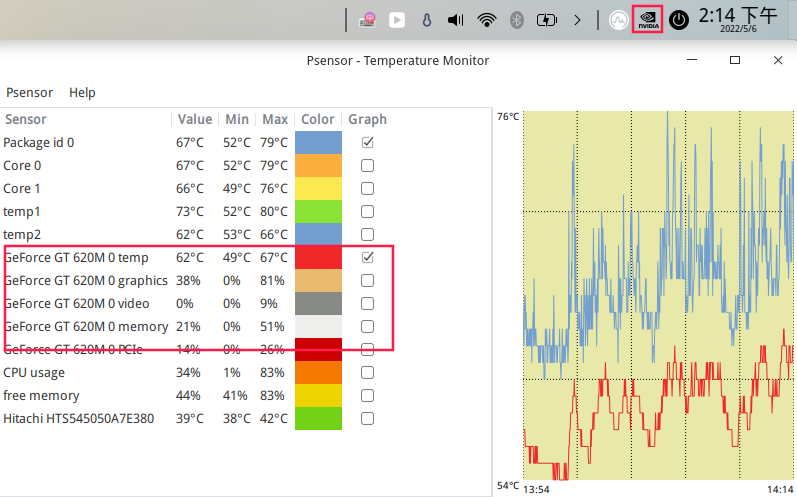This screenshot has height=497, width=797.
Task: Click the Sensor column header
Action: pyautogui.click(x=26, y=119)
